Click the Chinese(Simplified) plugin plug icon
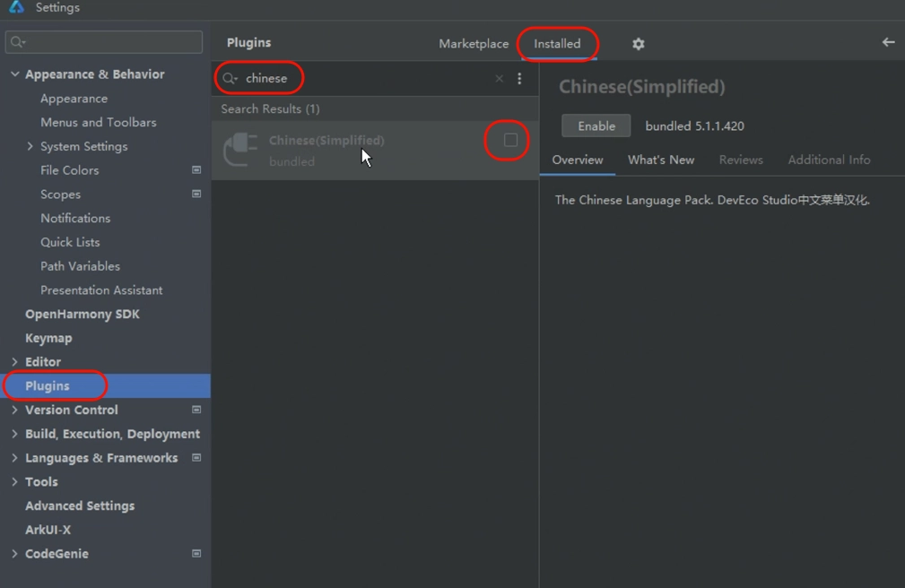The image size is (905, 588). point(240,150)
